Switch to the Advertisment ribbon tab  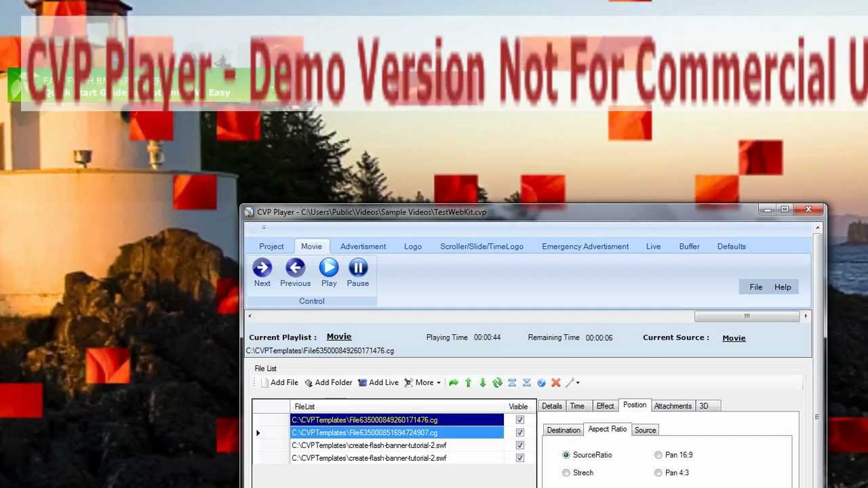(363, 247)
